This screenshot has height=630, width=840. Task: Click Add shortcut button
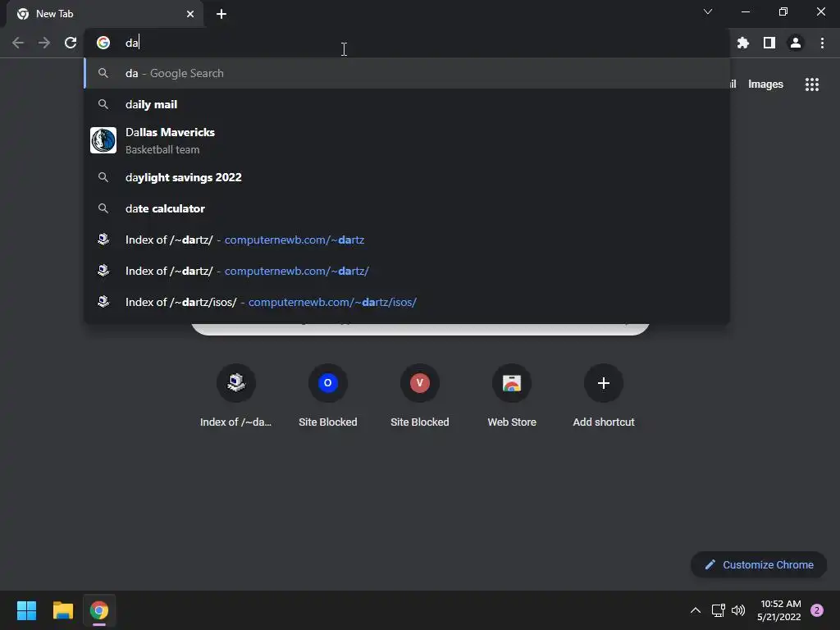pos(604,395)
